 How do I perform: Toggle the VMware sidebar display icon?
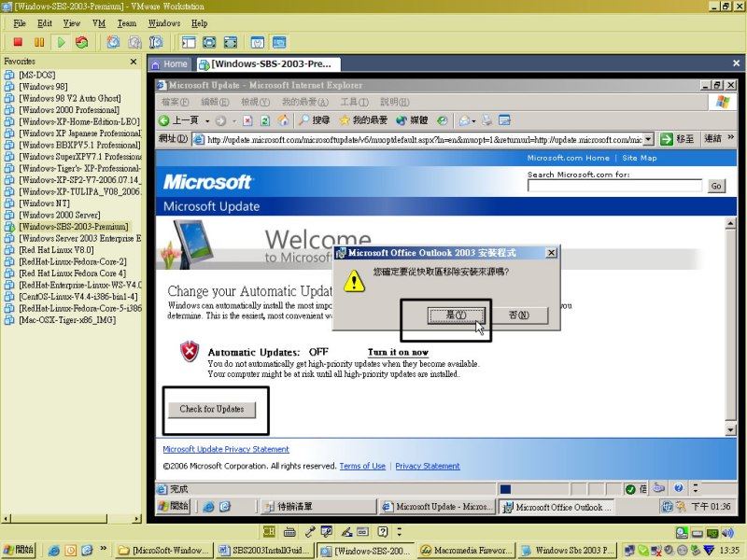pyautogui.click(x=189, y=42)
